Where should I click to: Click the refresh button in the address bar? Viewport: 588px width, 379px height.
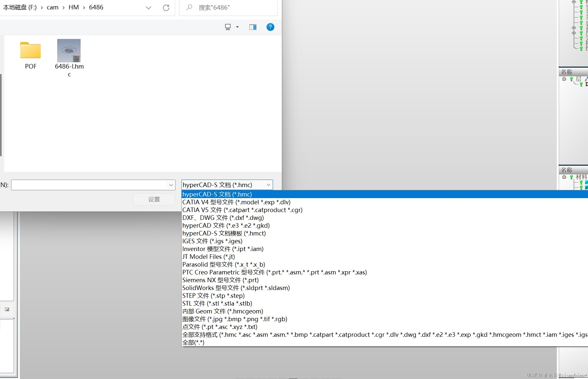tap(166, 7)
